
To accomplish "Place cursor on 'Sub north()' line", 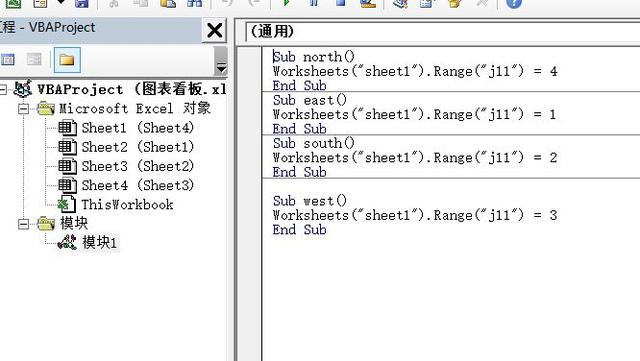I will [x=313, y=57].
